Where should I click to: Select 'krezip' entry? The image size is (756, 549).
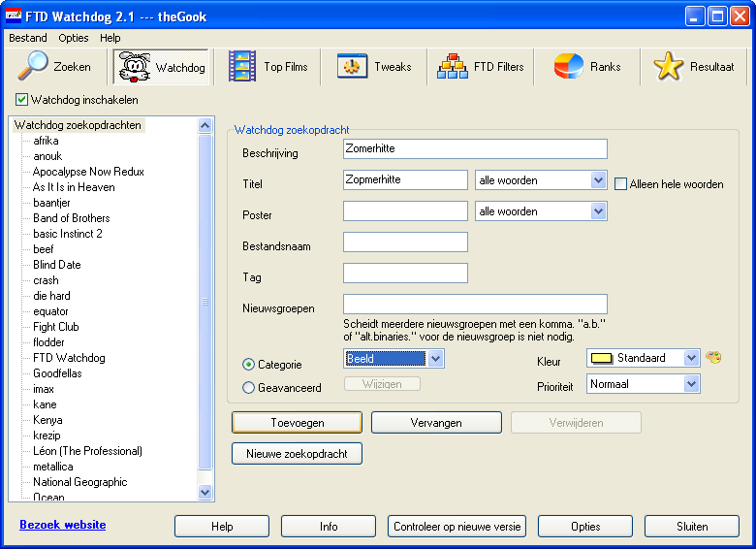pos(47,436)
